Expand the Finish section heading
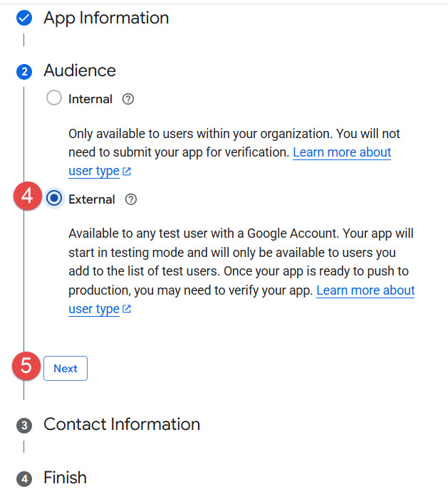The width and height of the screenshot is (448, 494). pyautogui.click(x=65, y=478)
